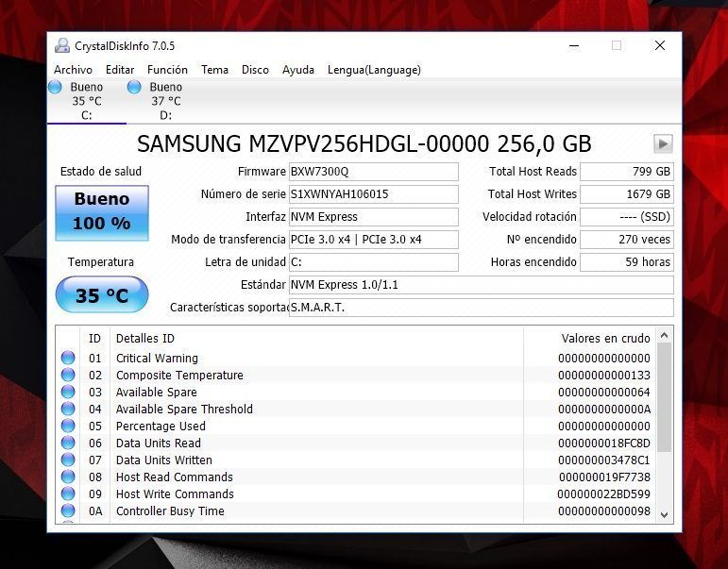The height and width of the screenshot is (569, 728).
Task: Open the Lengua(Language) menu
Action: 374,70
